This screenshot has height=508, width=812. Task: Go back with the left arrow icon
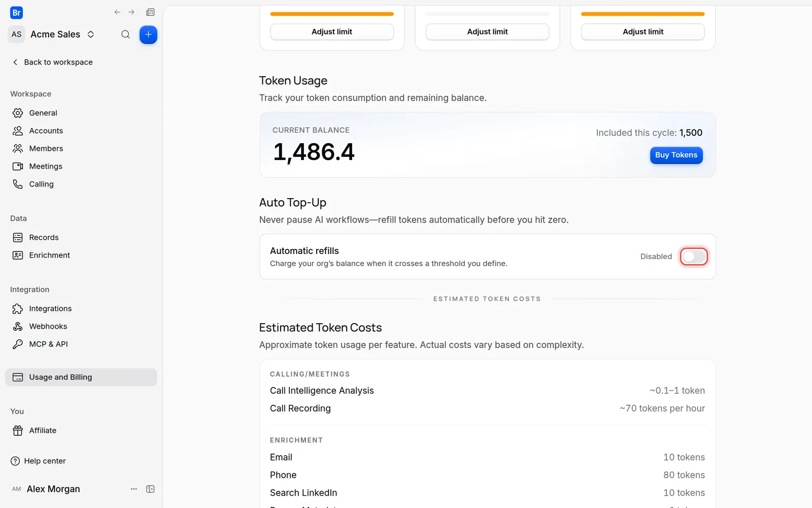coord(117,12)
